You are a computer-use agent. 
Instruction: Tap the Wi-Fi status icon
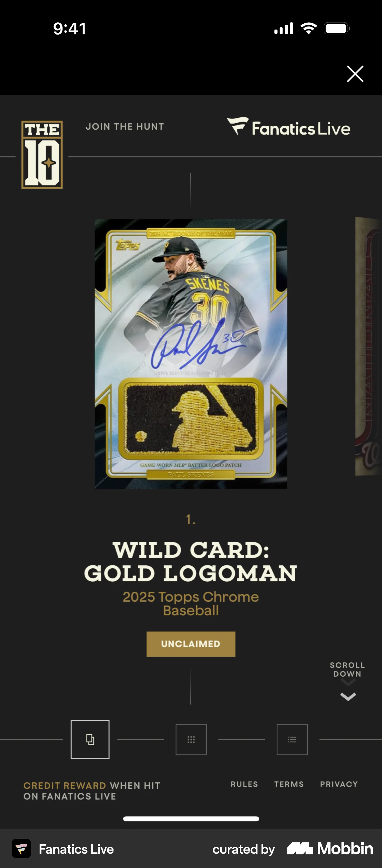(309, 28)
